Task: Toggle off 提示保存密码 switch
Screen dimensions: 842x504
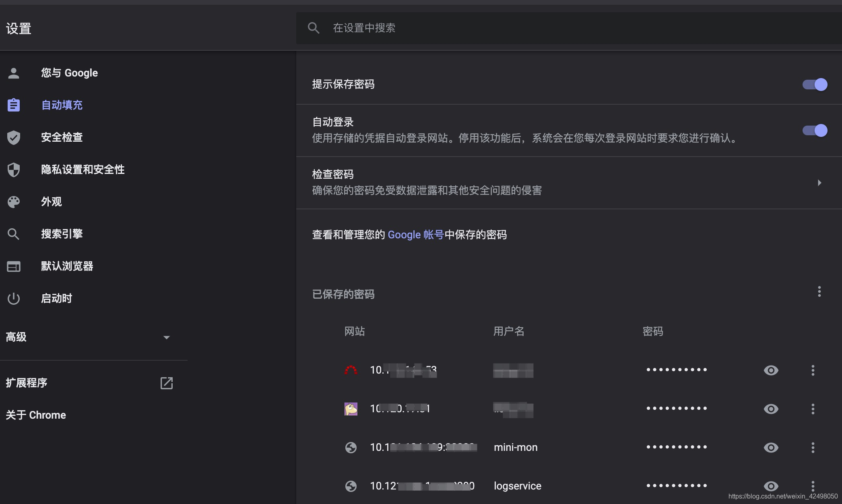Action: (x=815, y=85)
